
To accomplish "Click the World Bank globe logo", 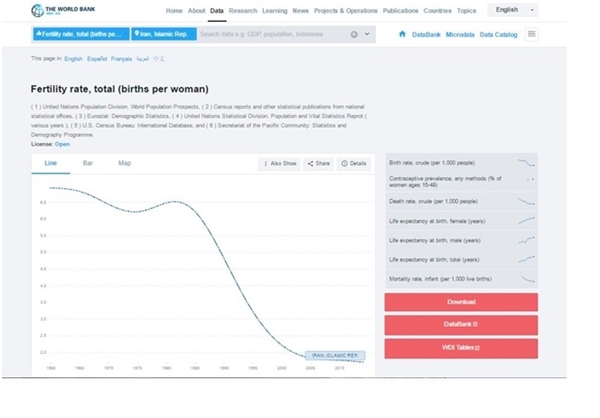I will pyautogui.click(x=38, y=10).
